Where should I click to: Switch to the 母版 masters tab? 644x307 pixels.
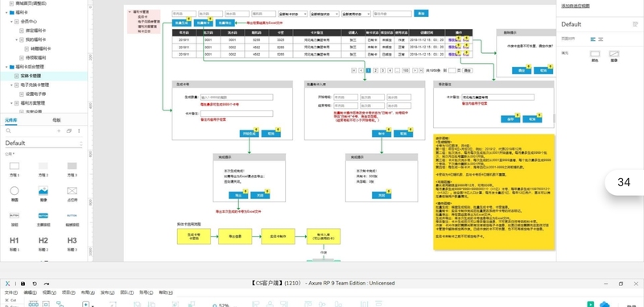click(56, 120)
